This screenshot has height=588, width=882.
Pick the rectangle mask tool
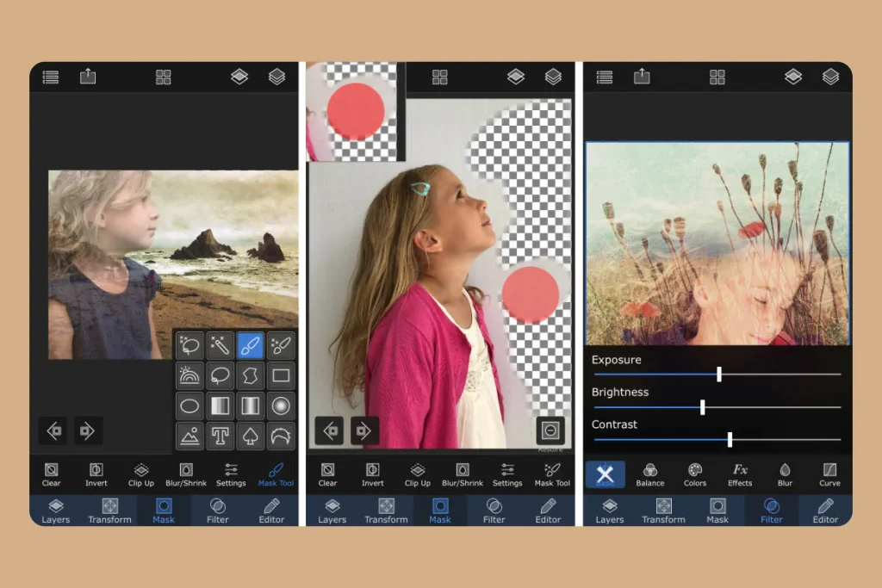[x=280, y=376]
